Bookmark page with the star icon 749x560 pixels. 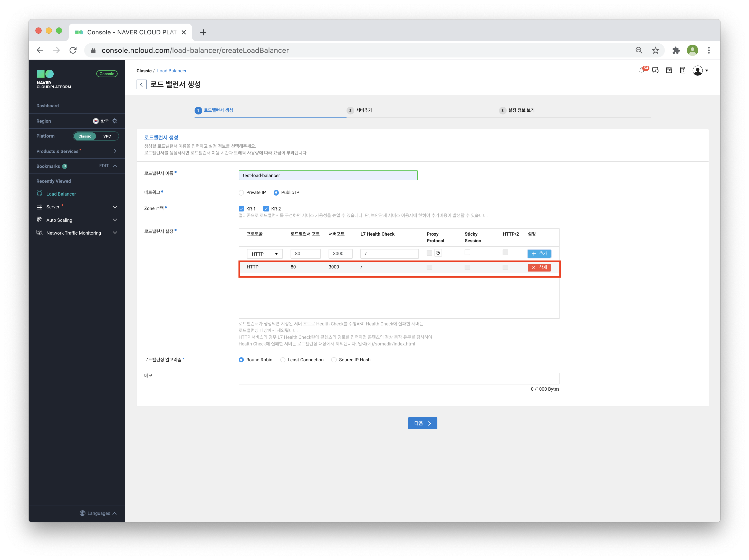656,51
